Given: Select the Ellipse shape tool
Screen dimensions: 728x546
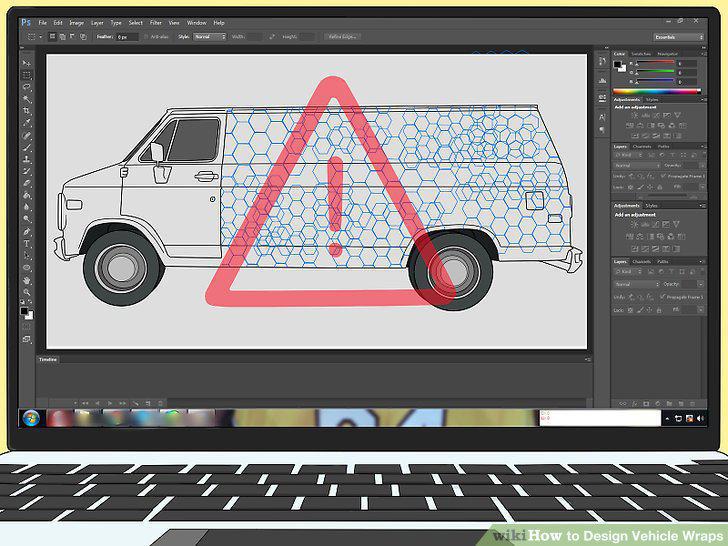Looking at the screenshot, I should pos(26,268).
